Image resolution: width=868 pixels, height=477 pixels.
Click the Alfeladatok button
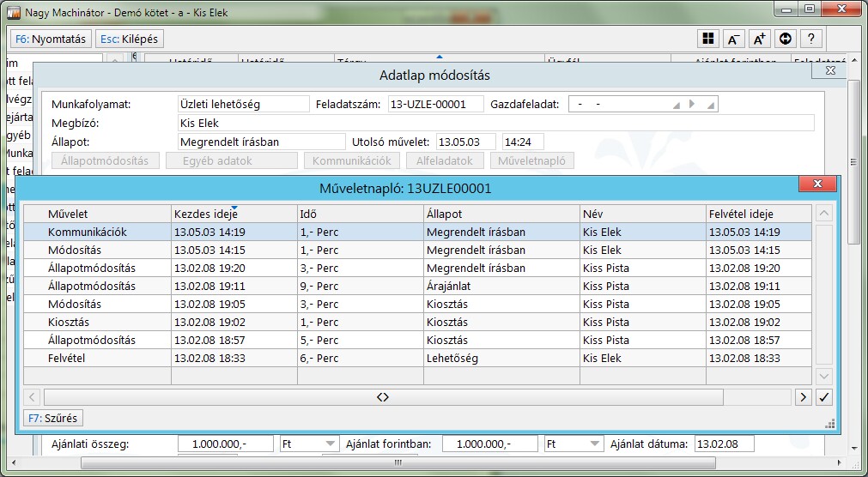(445, 160)
